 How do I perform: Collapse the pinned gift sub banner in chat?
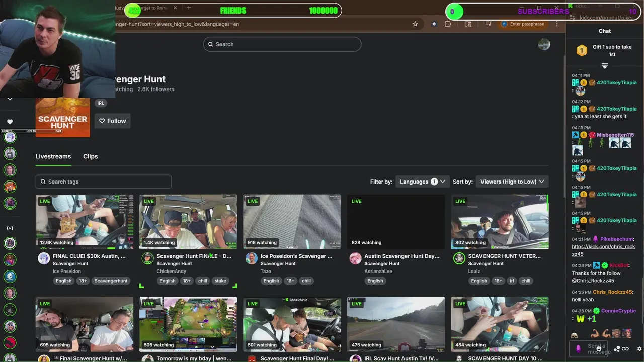[x=605, y=66]
